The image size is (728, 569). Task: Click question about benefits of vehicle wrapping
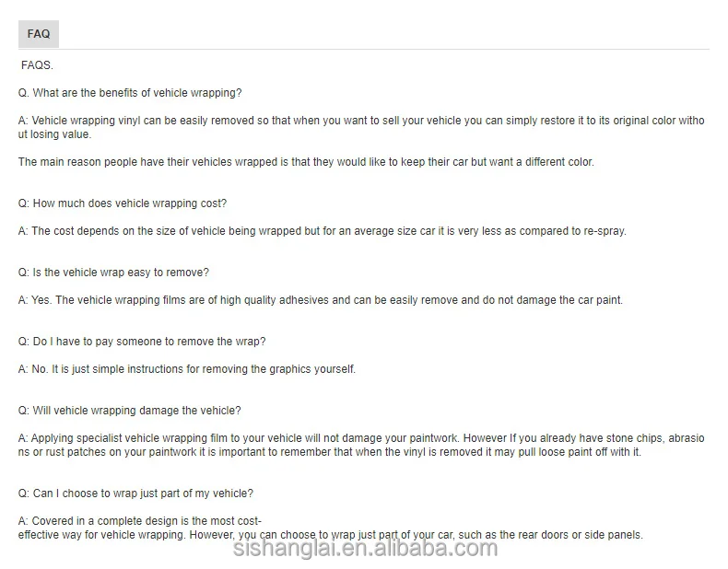[130, 93]
